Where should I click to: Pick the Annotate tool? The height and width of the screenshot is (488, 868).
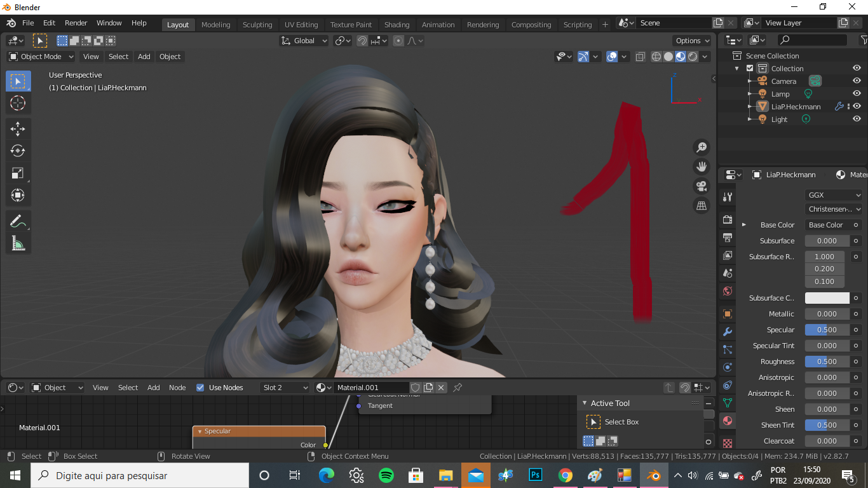tap(18, 220)
